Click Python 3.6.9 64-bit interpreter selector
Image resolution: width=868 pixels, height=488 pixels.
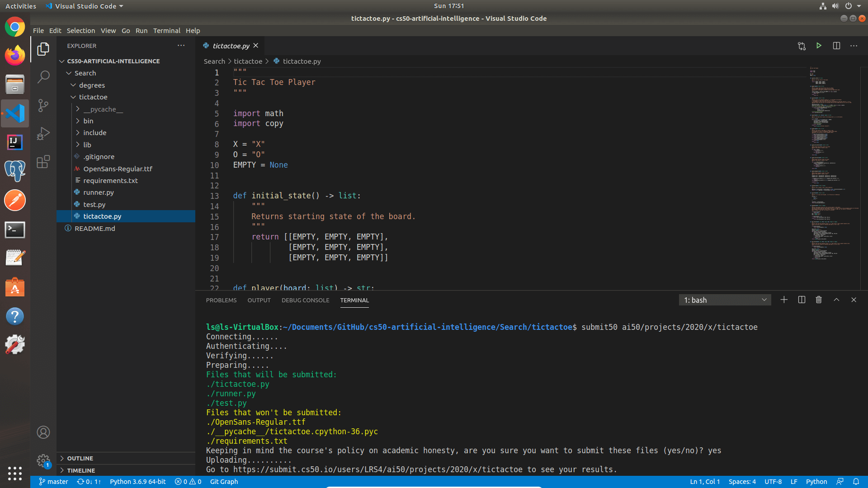pos(137,482)
